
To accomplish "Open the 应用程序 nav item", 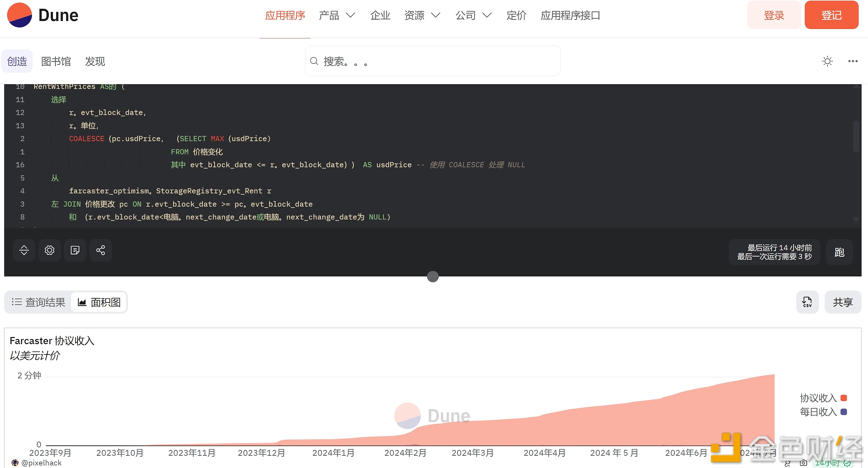I will pos(285,15).
